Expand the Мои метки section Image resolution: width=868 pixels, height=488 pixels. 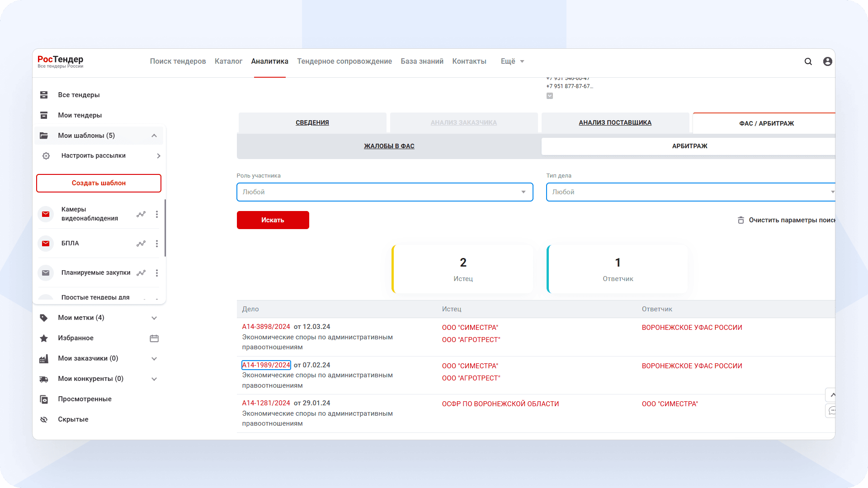[154, 318]
